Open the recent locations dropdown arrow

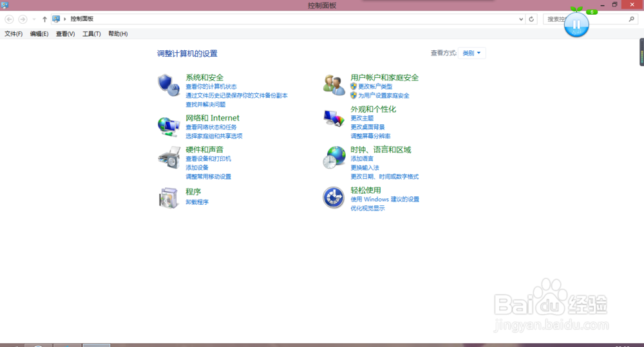click(34, 19)
